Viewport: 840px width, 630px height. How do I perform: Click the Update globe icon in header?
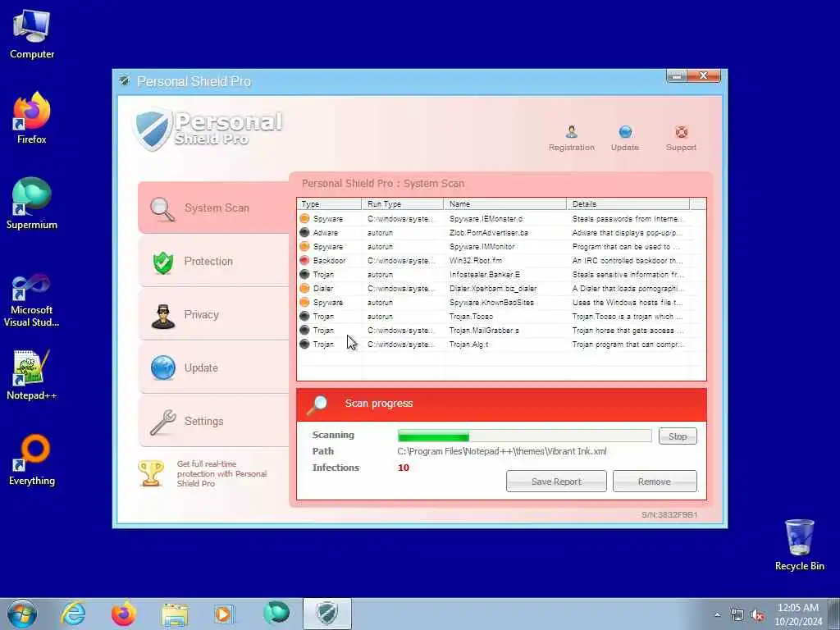[x=624, y=132]
